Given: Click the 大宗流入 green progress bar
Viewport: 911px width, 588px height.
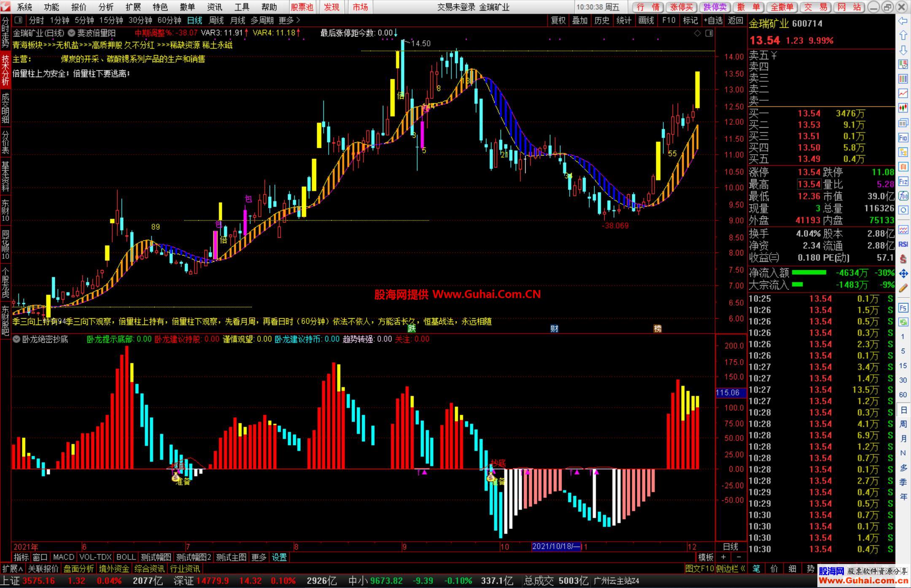Looking at the screenshot, I should 798,285.
